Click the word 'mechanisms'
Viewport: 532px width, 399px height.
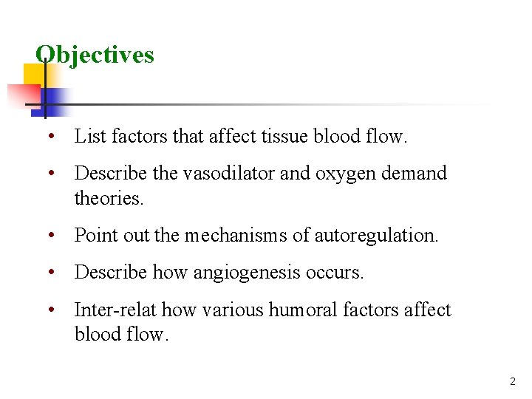click(236, 235)
